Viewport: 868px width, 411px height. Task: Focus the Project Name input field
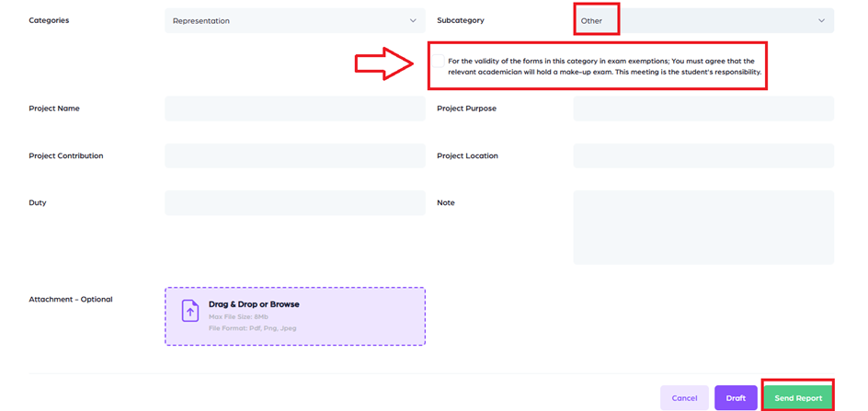coord(294,108)
